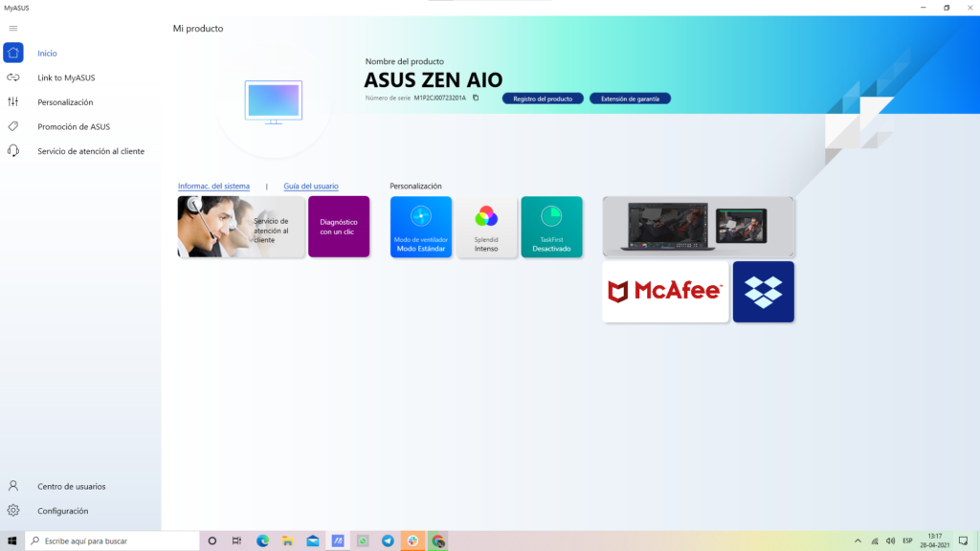Viewport: 980px width, 551px height.
Task: Click the Link to MyASUS sidebar icon
Action: point(13,77)
